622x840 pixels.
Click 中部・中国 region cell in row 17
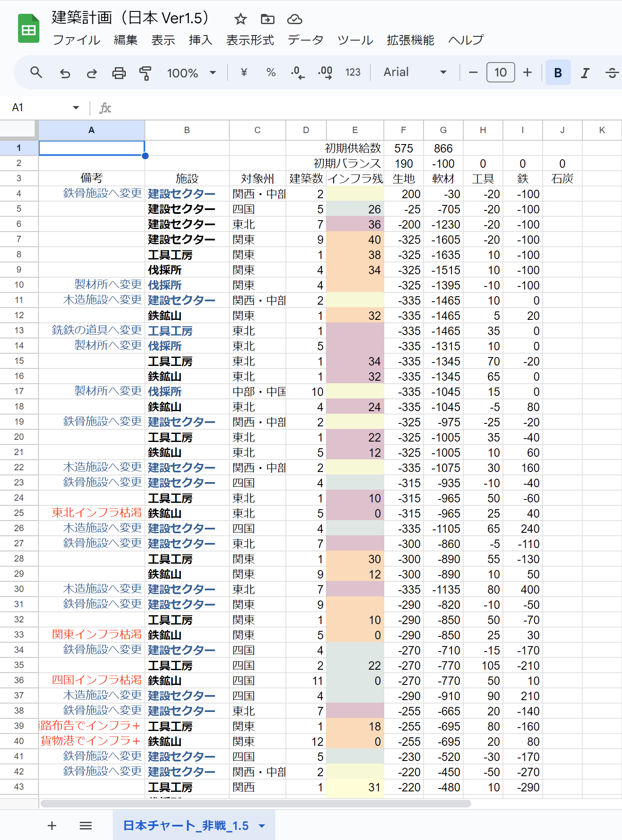point(258,392)
